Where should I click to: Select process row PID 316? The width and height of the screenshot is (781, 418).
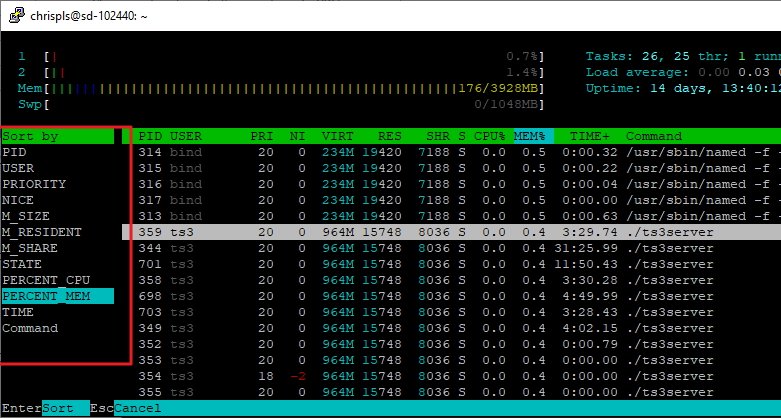point(451,184)
